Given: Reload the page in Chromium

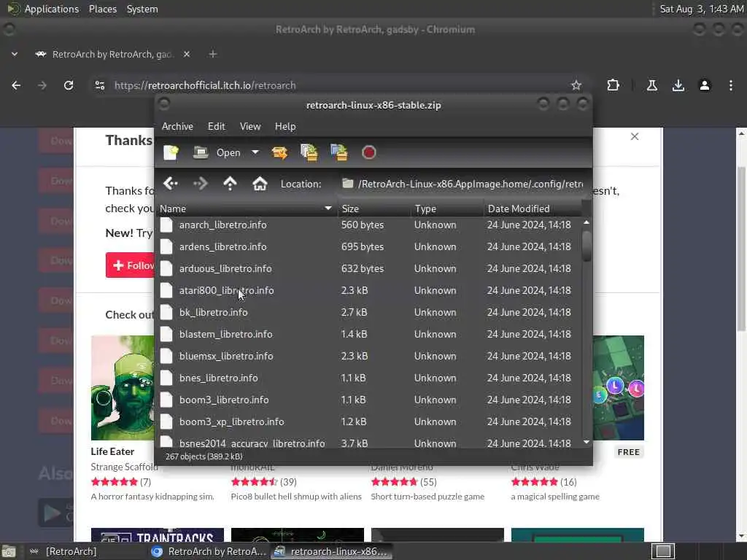Looking at the screenshot, I should (x=69, y=85).
